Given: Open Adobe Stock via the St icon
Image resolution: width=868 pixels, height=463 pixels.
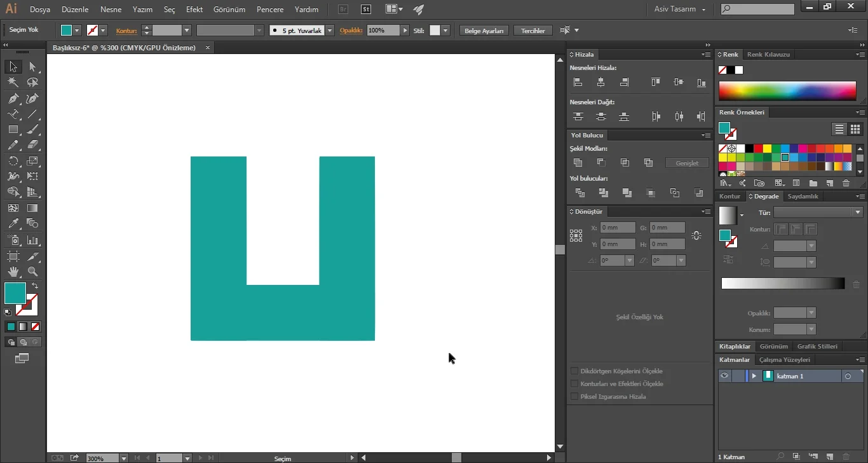Looking at the screenshot, I should 366,10.
